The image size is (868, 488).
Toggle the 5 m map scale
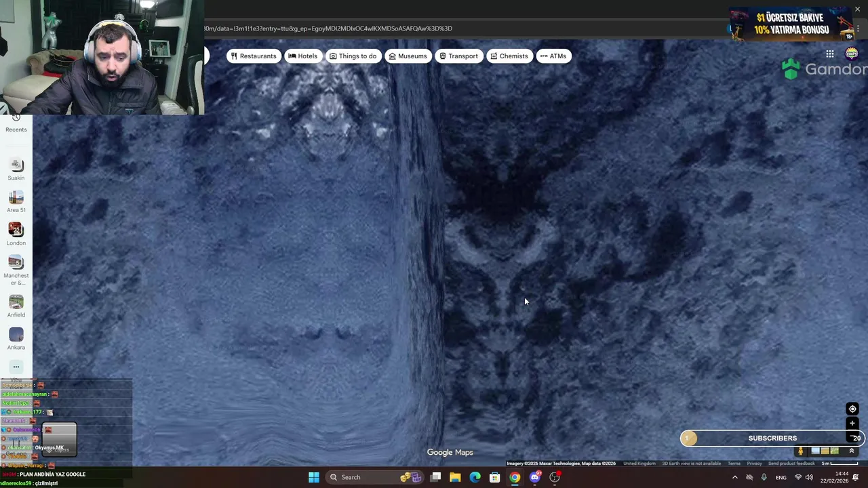tap(839, 464)
